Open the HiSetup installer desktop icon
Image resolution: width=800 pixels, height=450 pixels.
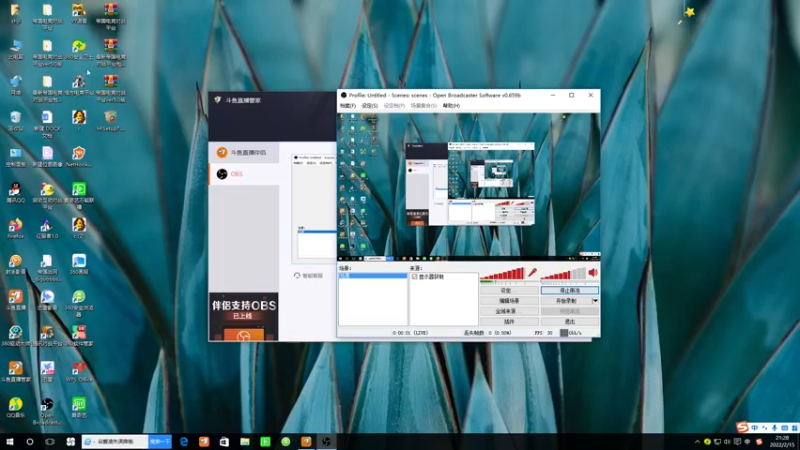(x=110, y=121)
